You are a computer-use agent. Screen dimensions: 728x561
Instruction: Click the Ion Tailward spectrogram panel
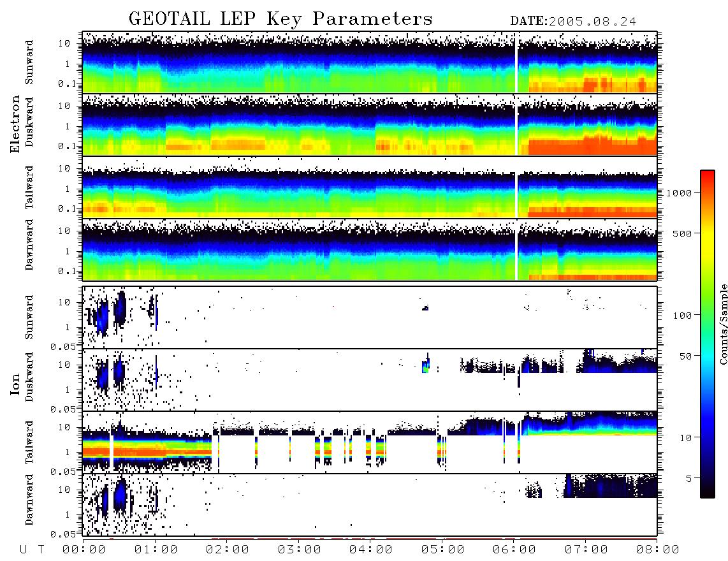[370, 442]
